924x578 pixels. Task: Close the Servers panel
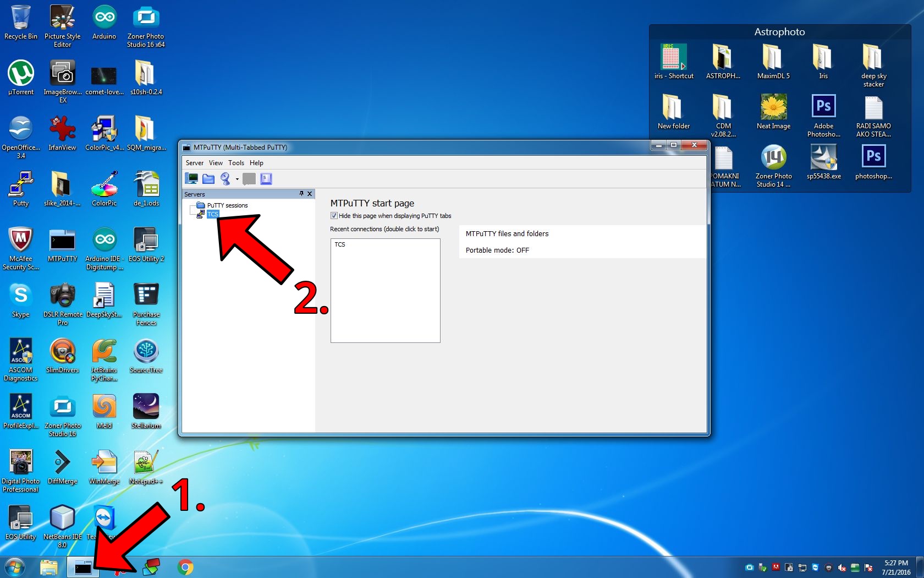310,194
